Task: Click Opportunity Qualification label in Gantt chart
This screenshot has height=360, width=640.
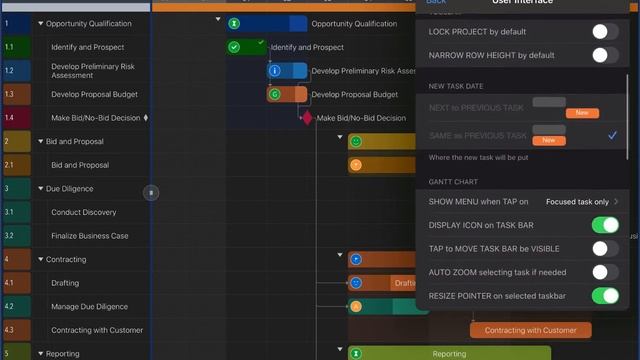Action: coord(354,24)
